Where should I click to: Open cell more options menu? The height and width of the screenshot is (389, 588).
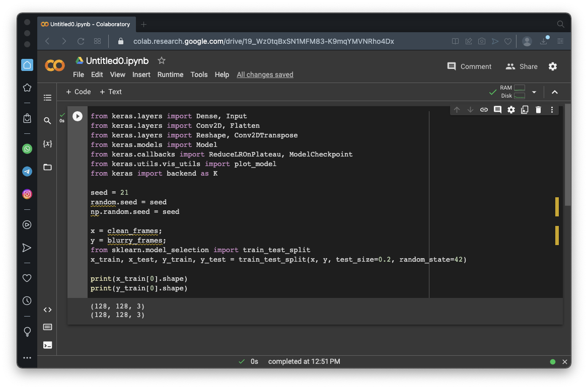(x=552, y=110)
